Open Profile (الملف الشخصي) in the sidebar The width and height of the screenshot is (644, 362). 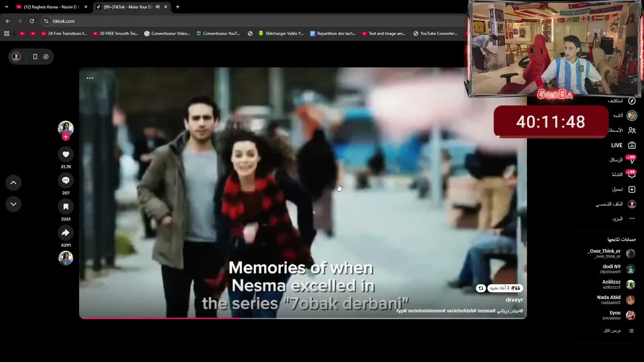[x=609, y=204]
